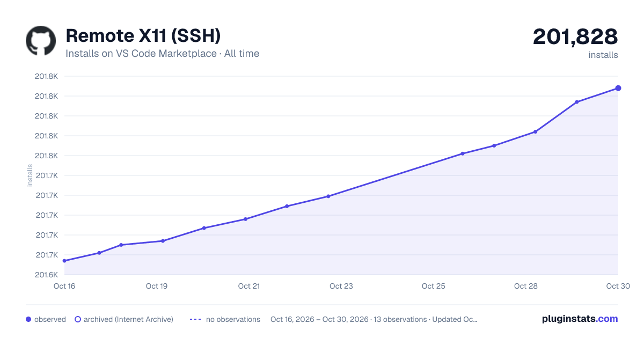Click the date range text "Oct 16, 2026 – Oct 30, 2026"
Viewport: 644px width, 338px height.
pos(319,319)
